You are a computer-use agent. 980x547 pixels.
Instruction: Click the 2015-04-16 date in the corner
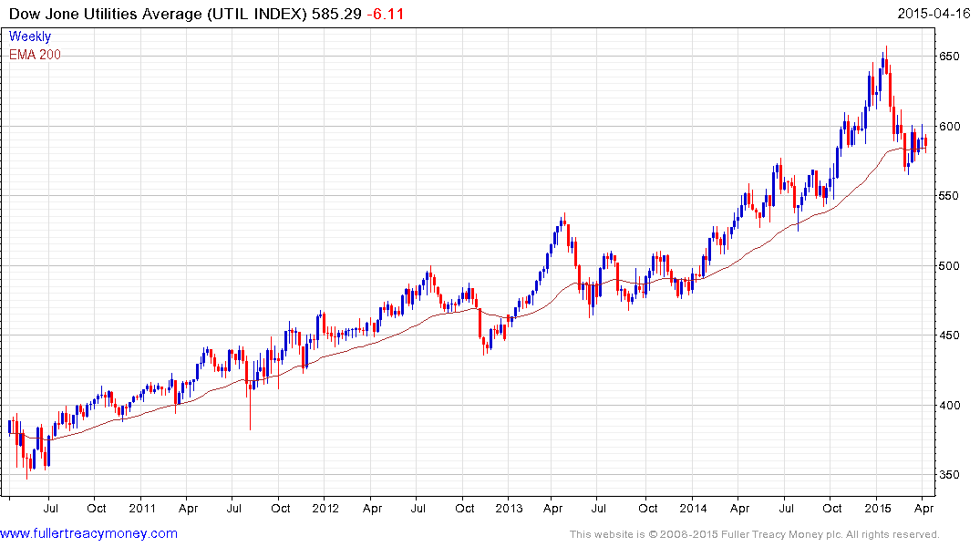coord(934,15)
